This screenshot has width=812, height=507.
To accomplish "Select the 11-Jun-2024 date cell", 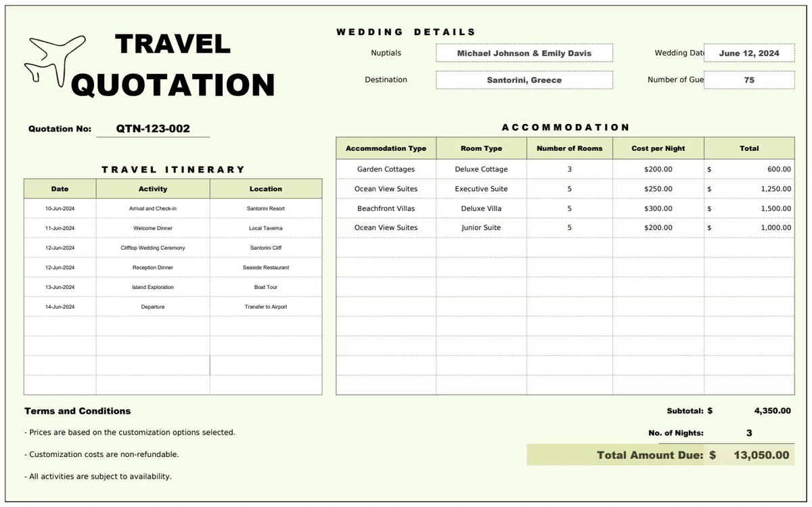I will point(60,228).
